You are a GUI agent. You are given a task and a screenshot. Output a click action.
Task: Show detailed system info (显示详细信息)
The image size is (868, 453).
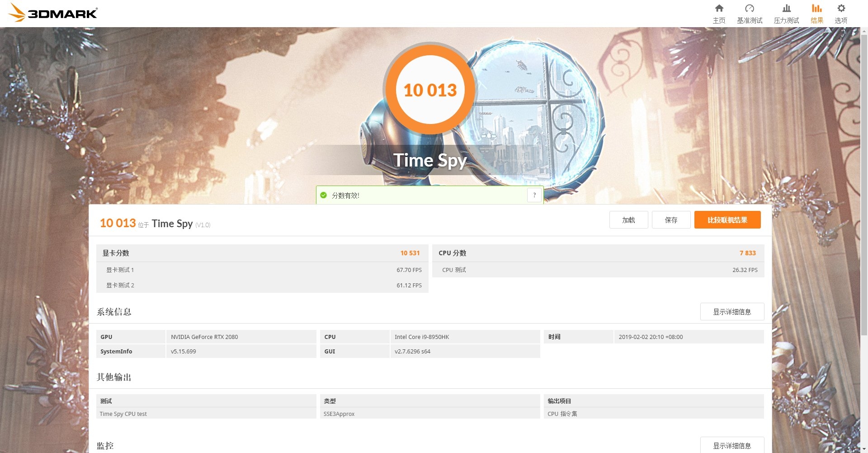point(732,312)
